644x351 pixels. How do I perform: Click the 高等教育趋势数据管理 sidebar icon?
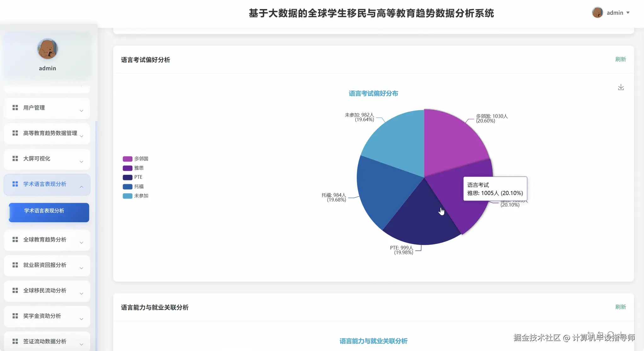pyautogui.click(x=15, y=133)
